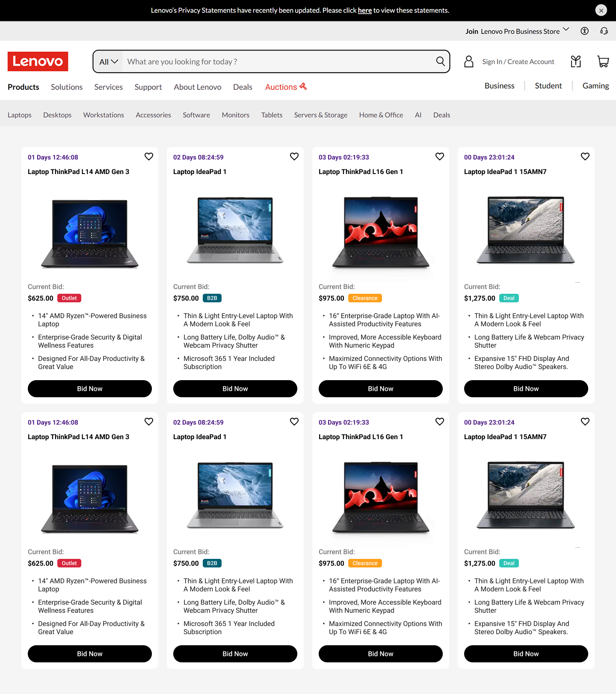Select the Servers & Storage category tab
This screenshot has height=694, width=616.
[321, 115]
